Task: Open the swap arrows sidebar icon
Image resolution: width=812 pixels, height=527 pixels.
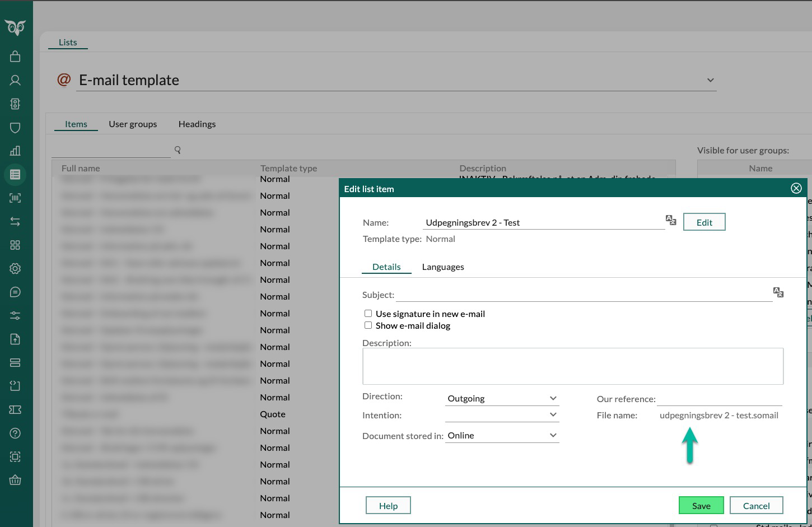Action: (15, 222)
